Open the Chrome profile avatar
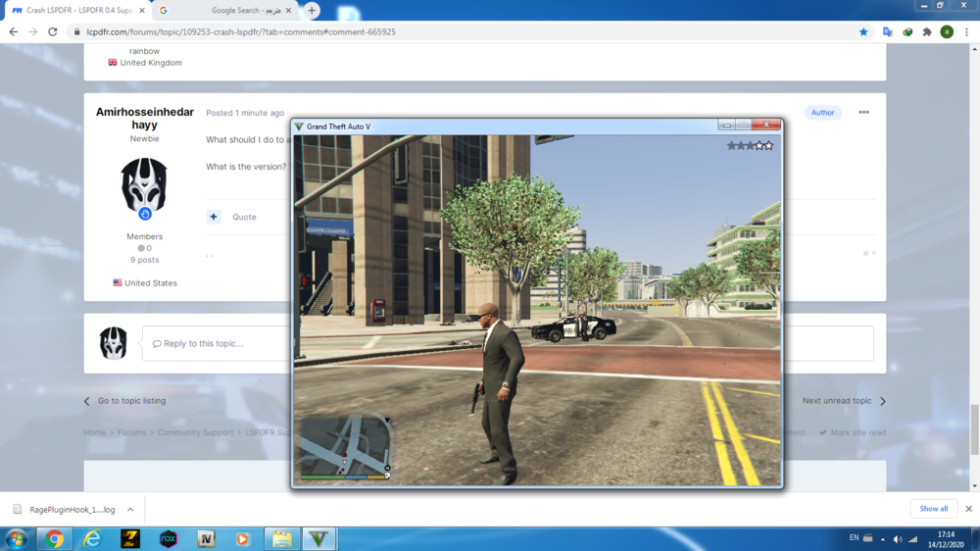Screen dimensions: 980x551 click(x=947, y=32)
